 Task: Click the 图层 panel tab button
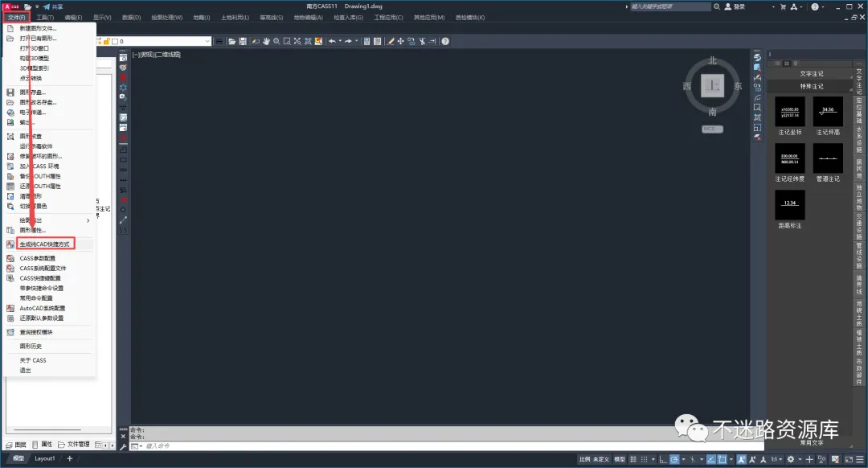click(x=16, y=444)
